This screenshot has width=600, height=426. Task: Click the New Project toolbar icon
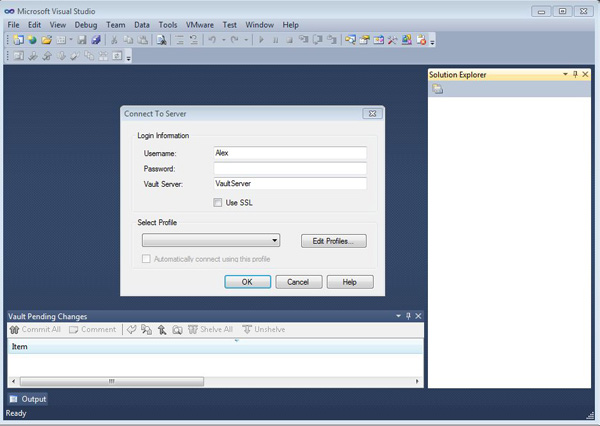[x=18, y=40]
